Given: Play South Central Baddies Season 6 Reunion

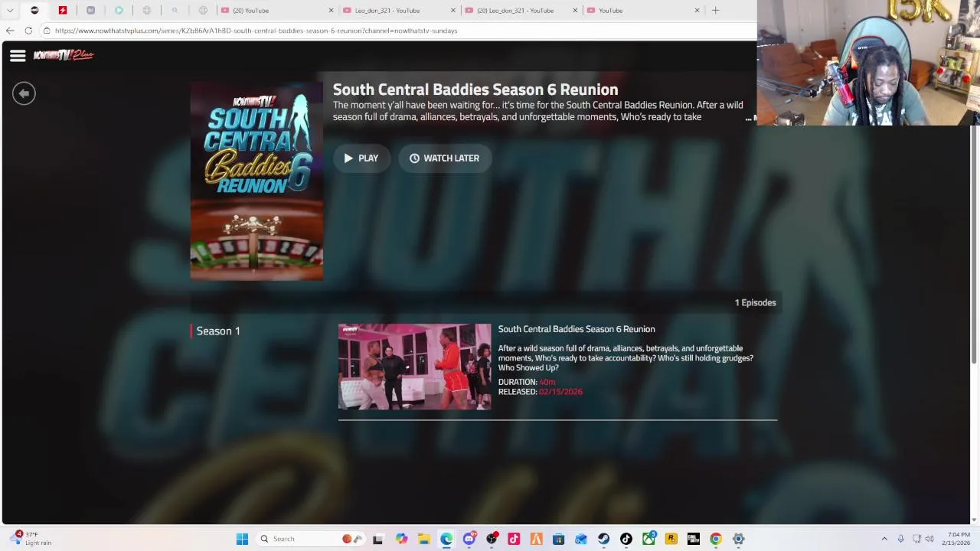Looking at the screenshot, I should point(361,158).
